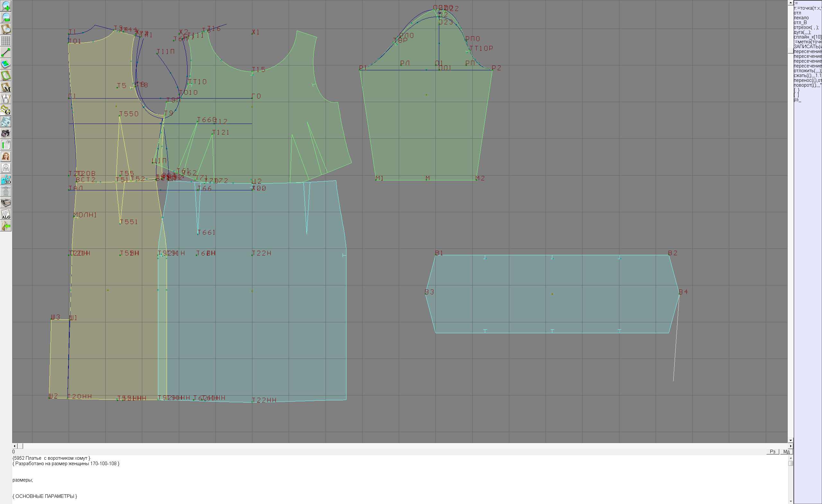Click the stacked books library icon
Viewport: 822px width, 504px height.
tap(6, 203)
